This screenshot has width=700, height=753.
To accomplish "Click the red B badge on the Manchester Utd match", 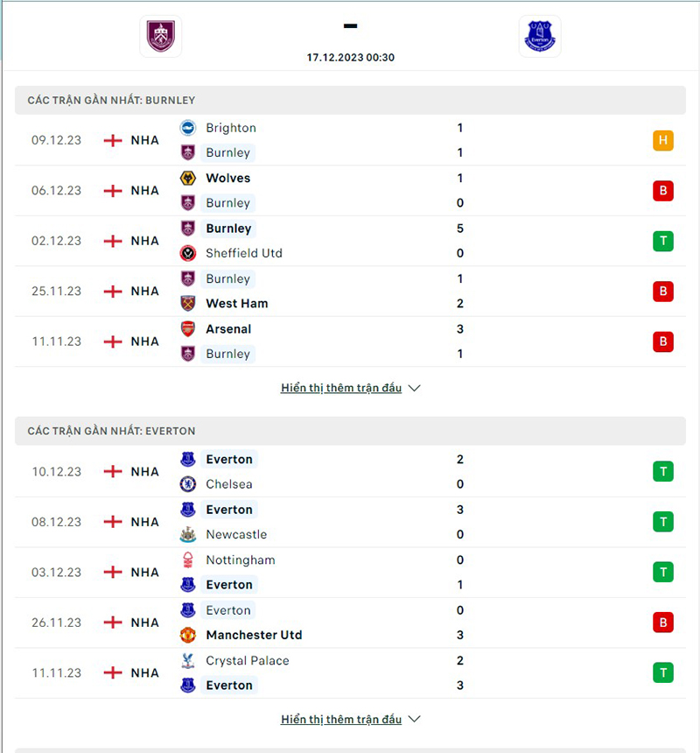I will pos(663,623).
